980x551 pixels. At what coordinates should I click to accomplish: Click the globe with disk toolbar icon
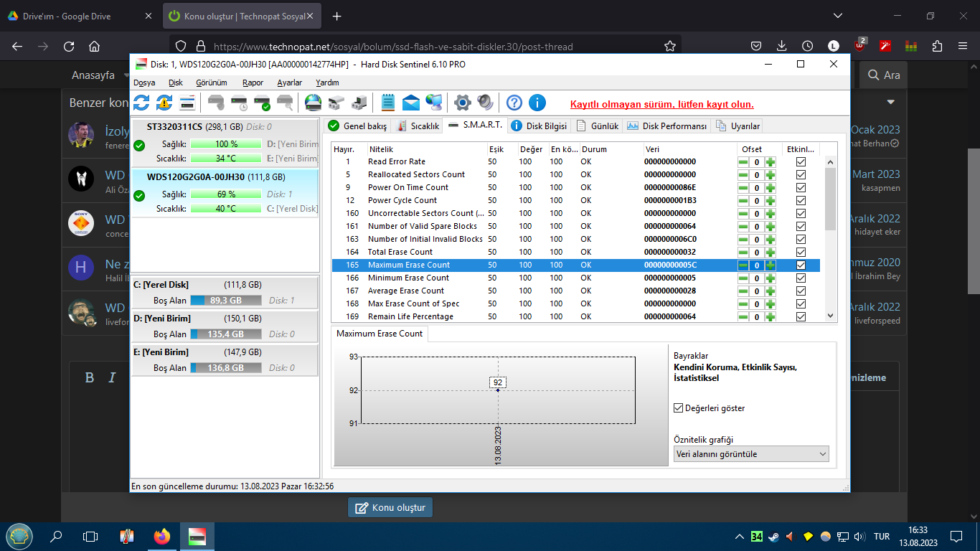pos(313,103)
